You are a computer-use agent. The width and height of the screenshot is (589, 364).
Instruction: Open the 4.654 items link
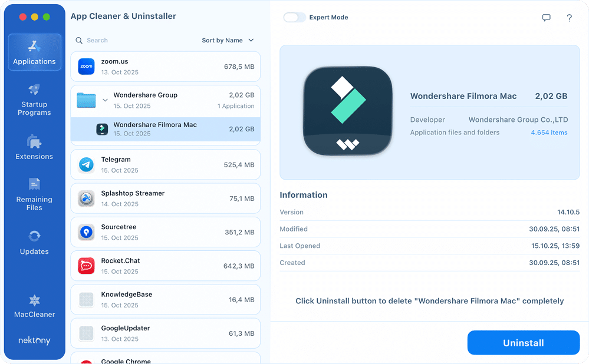(548, 133)
